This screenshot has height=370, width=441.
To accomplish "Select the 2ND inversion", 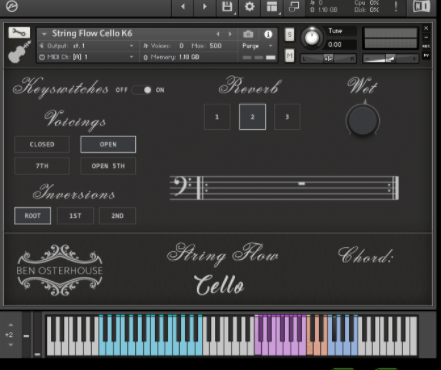I will [x=117, y=216].
